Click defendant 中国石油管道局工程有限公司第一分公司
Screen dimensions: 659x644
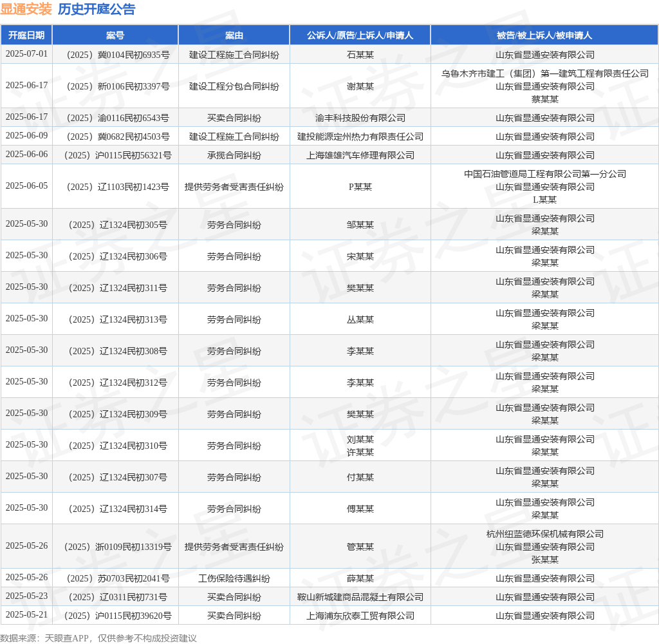pos(544,174)
